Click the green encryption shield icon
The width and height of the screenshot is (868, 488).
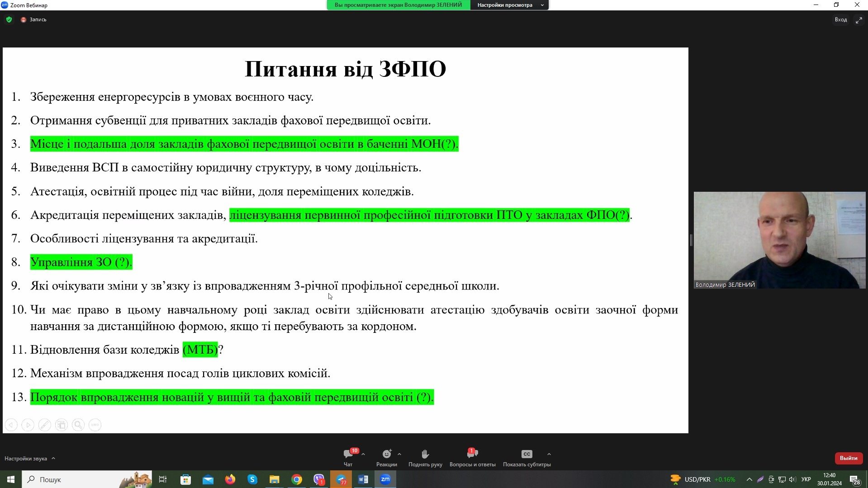tap(9, 19)
